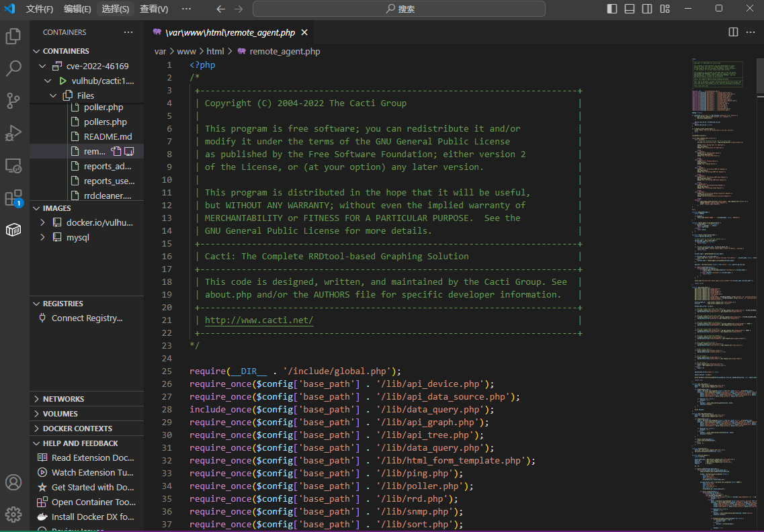Open the Source Control view
The width and height of the screenshot is (764, 532).
pos(13,101)
